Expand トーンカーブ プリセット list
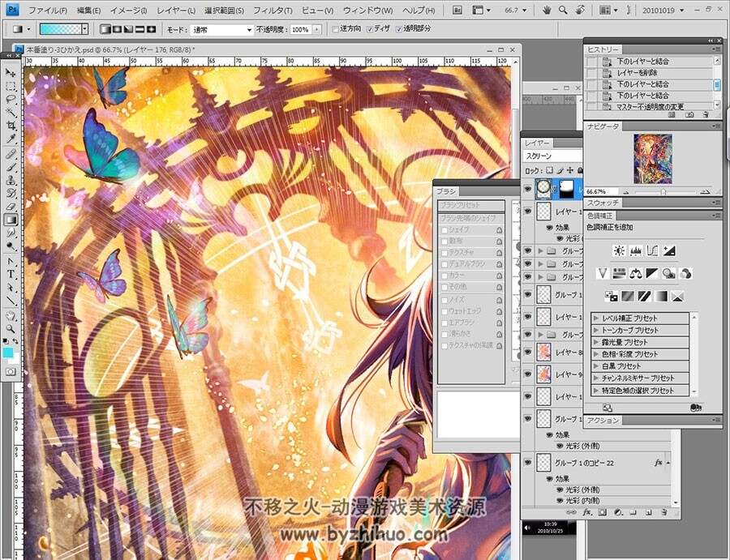The width and height of the screenshot is (730, 560). pos(596,330)
